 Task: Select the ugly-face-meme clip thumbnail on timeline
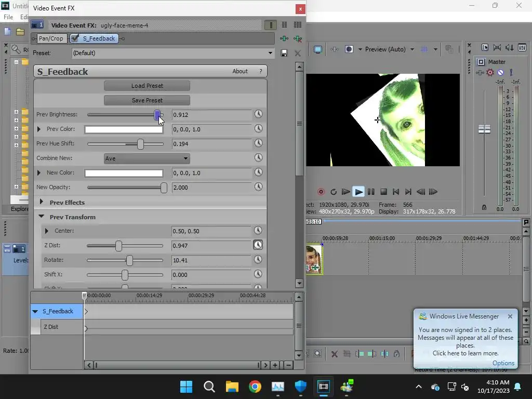point(314,259)
